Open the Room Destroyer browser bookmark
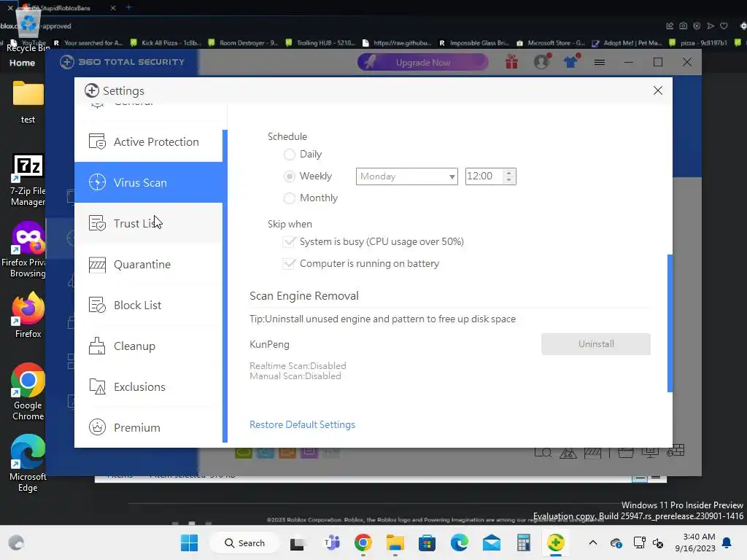Image resolution: width=747 pixels, height=560 pixels. pos(244,43)
